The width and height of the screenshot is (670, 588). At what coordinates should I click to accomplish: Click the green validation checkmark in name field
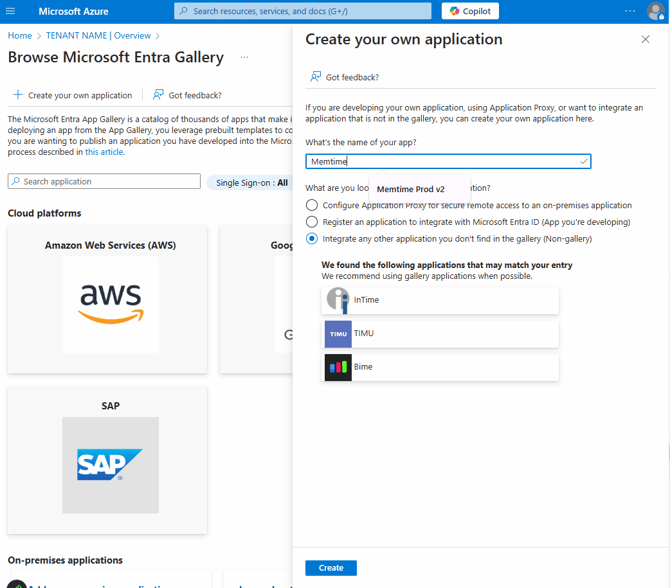pos(583,162)
